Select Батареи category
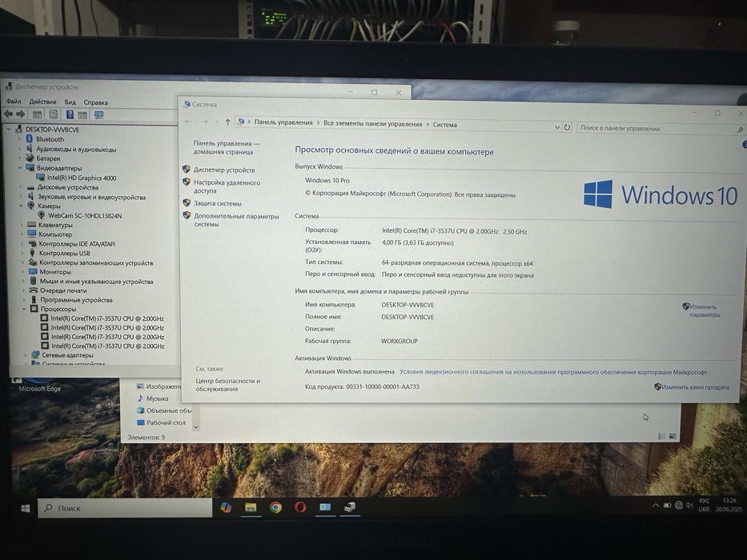Screen dimensions: 747x560 point(48,158)
